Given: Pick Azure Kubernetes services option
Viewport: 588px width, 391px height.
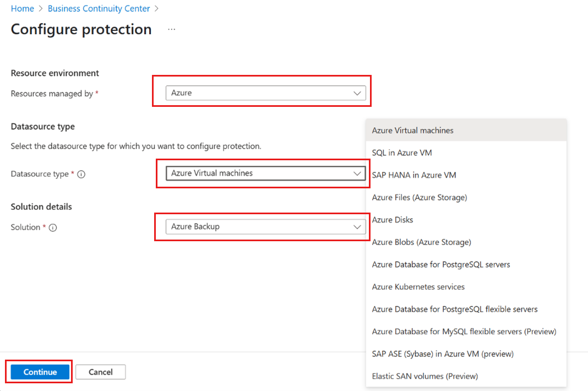Looking at the screenshot, I should coord(466,287).
